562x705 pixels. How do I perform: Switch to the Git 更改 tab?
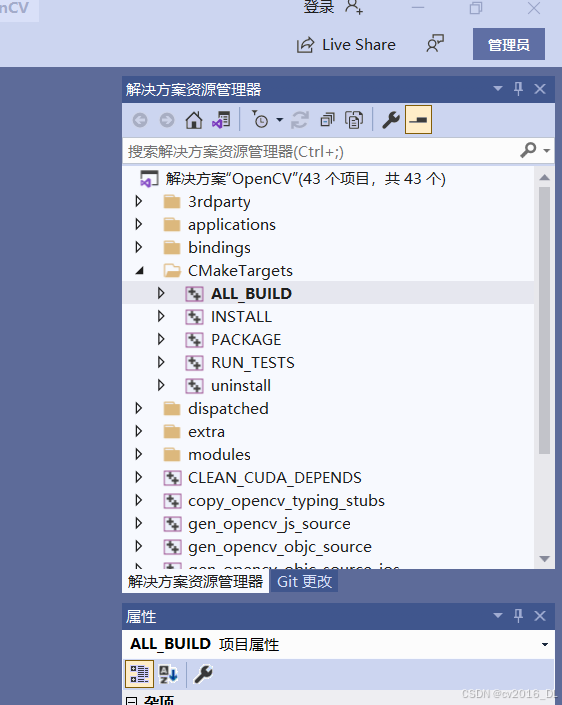[304, 581]
